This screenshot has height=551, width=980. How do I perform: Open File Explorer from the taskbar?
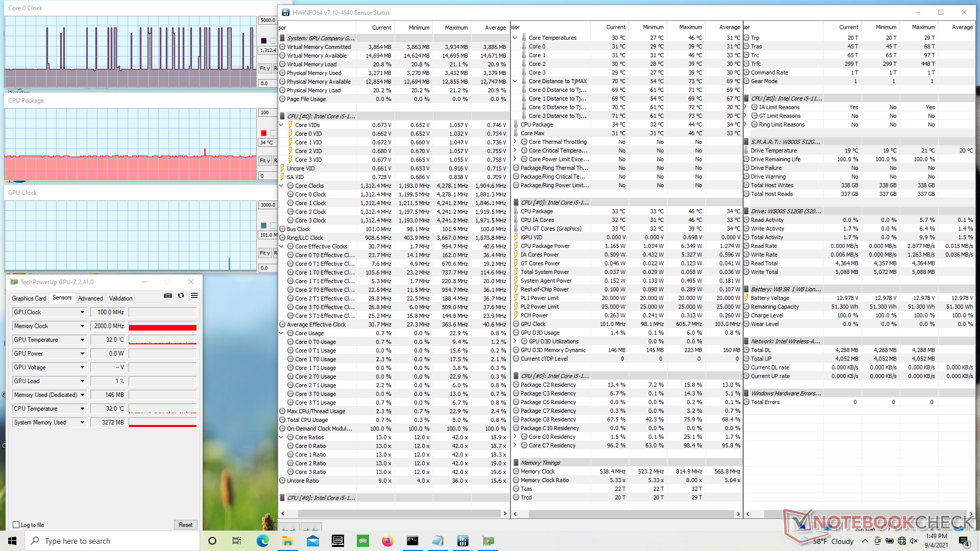(x=287, y=541)
